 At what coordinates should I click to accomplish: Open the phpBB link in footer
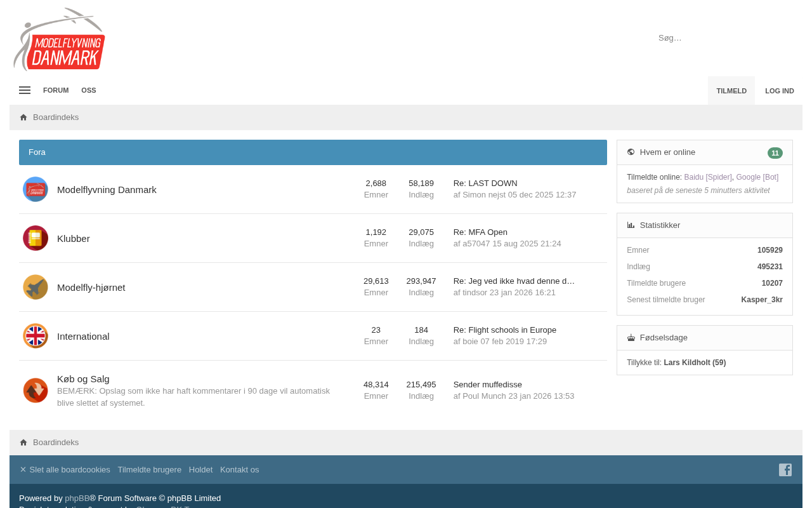coord(77,498)
